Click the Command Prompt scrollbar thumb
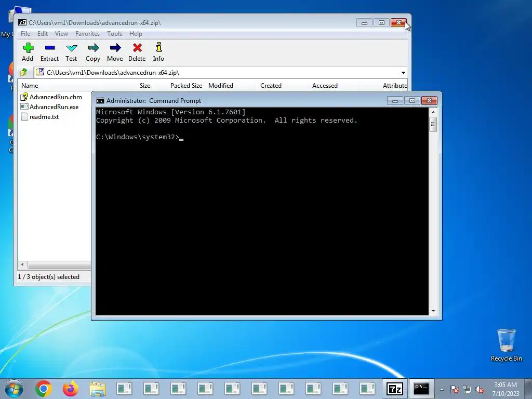Image resolution: width=532 pixels, height=399 pixels. pyautogui.click(x=433, y=124)
